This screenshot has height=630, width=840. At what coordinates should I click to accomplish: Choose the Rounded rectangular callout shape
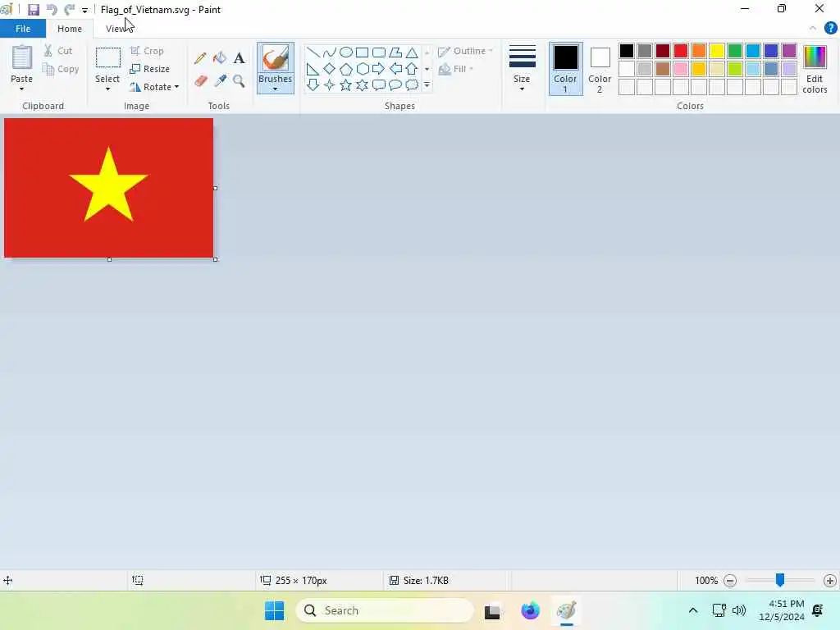379,85
